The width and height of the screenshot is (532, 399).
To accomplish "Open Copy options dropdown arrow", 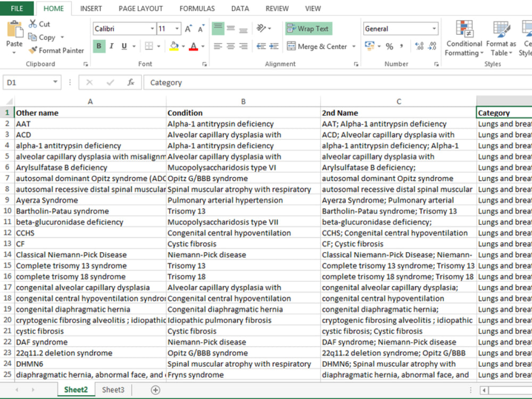I will 62,37.
